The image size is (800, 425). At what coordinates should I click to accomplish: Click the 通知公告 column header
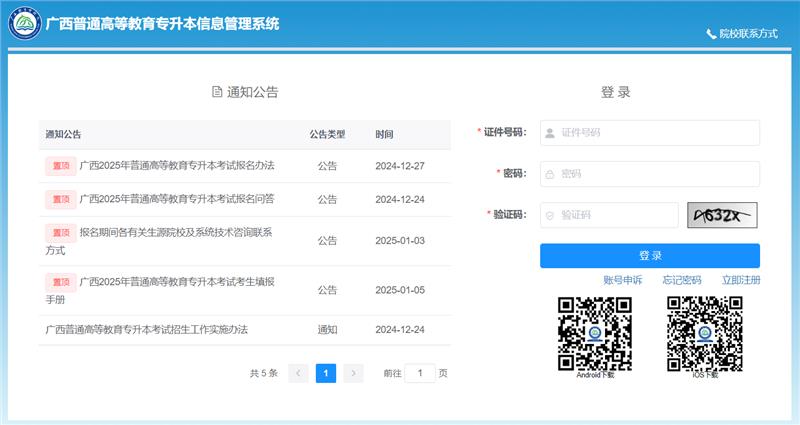tap(63, 134)
